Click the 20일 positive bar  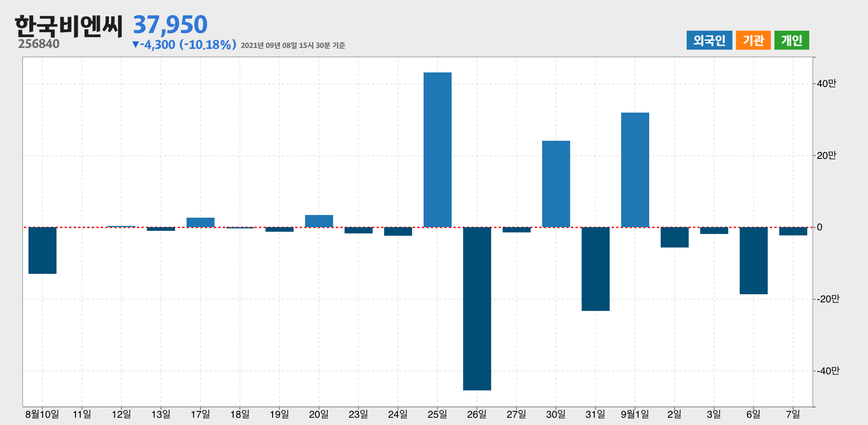[x=319, y=221]
